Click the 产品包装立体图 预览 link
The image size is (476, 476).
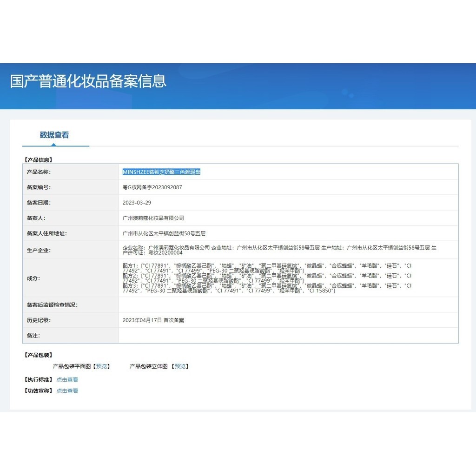(x=181, y=366)
